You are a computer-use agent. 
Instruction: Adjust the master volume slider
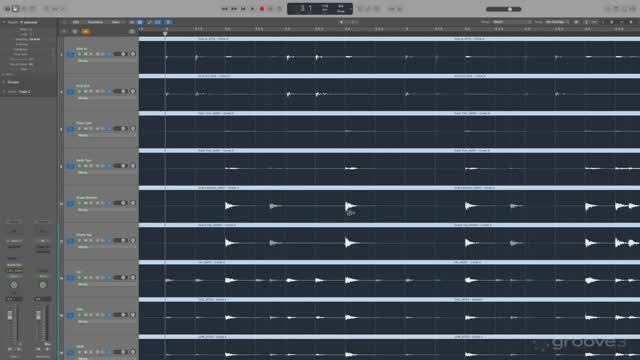[504, 9]
